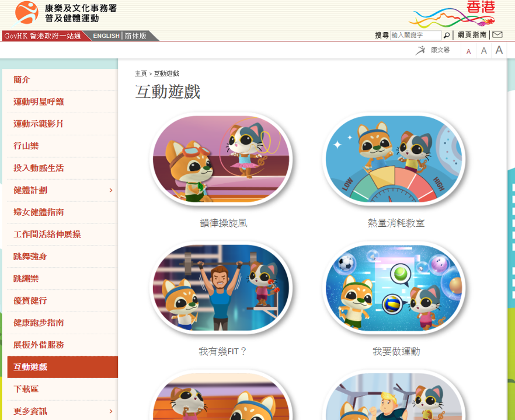
Task: Select the smallest font size A
Action: (x=469, y=51)
